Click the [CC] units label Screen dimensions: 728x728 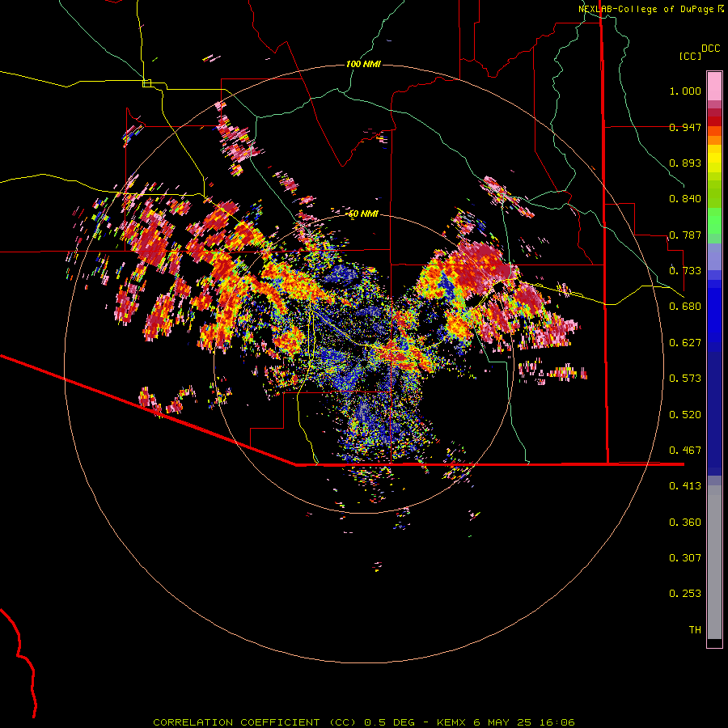pos(690,56)
